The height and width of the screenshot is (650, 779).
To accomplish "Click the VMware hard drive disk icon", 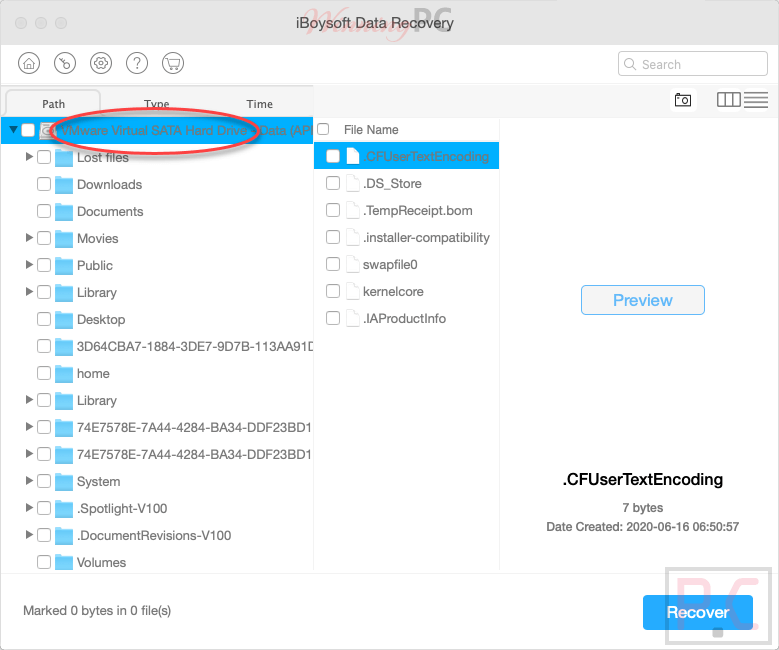I will [x=47, y=131].
